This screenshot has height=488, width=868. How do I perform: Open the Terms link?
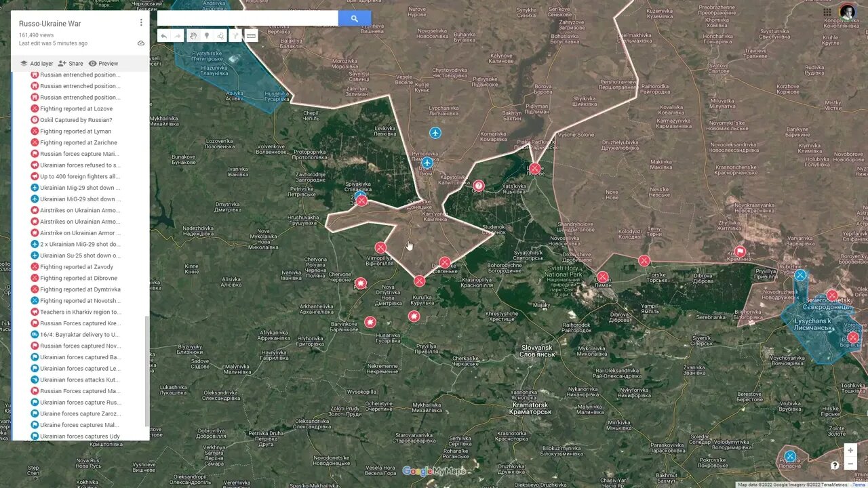tap(859, 485)
